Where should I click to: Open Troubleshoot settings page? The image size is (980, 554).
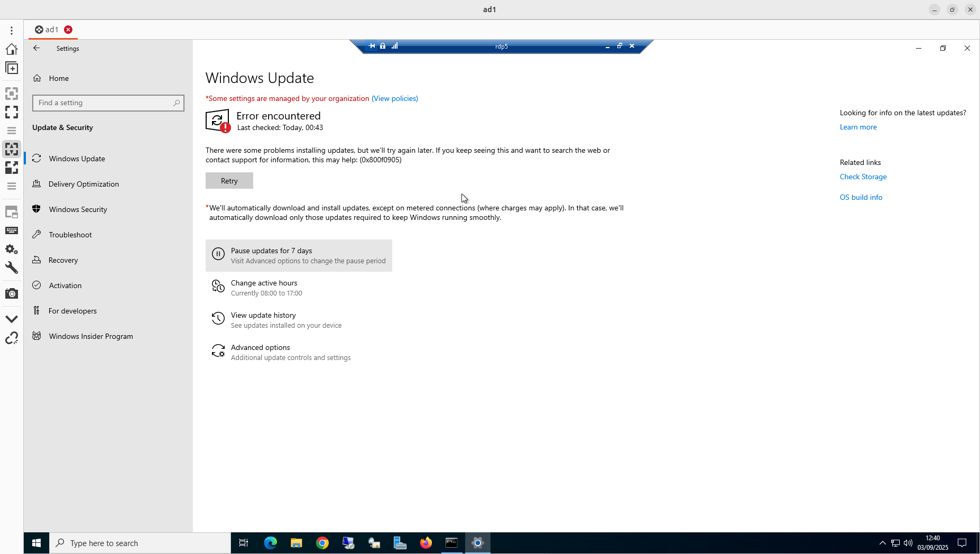[70, 235]
